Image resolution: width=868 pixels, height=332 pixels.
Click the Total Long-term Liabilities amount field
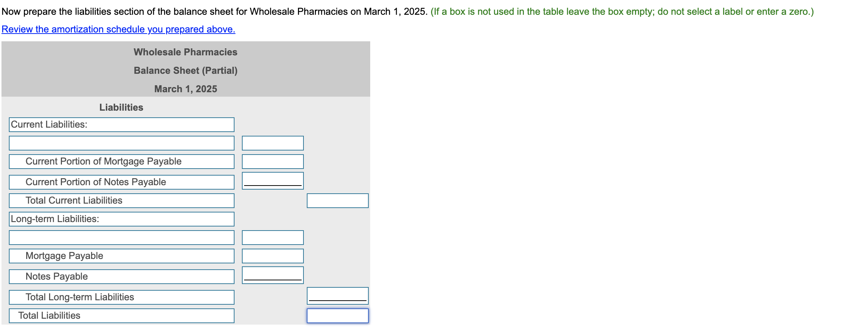[x=338, y=296]
